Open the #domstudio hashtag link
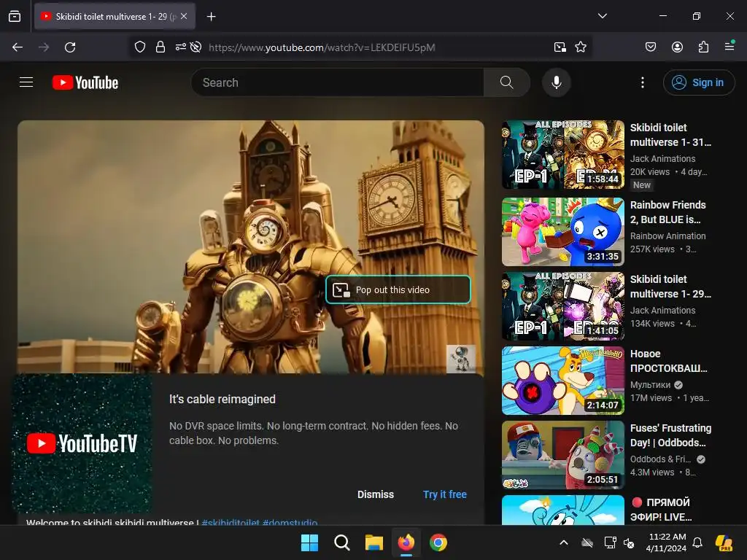Viewport: 747px width, 560px height. point(290,522)
